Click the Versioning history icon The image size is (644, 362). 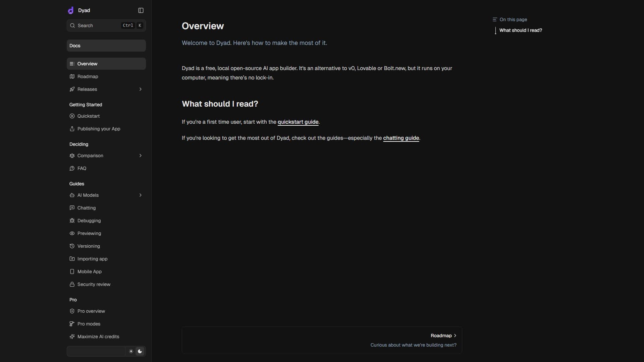pyautogui.click(x=72, y=246)
